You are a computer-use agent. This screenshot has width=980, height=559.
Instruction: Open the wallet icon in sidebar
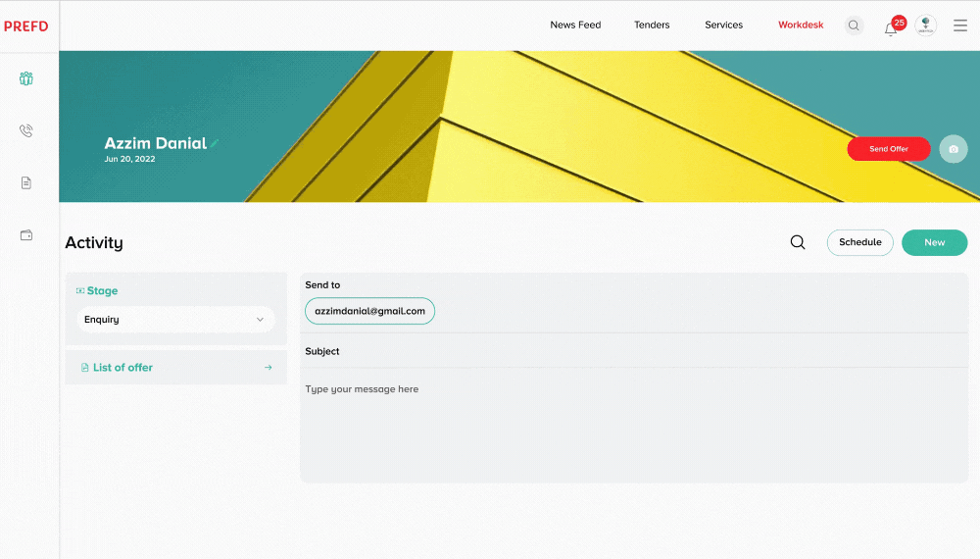pyautogui.click(x=26, y=235)
